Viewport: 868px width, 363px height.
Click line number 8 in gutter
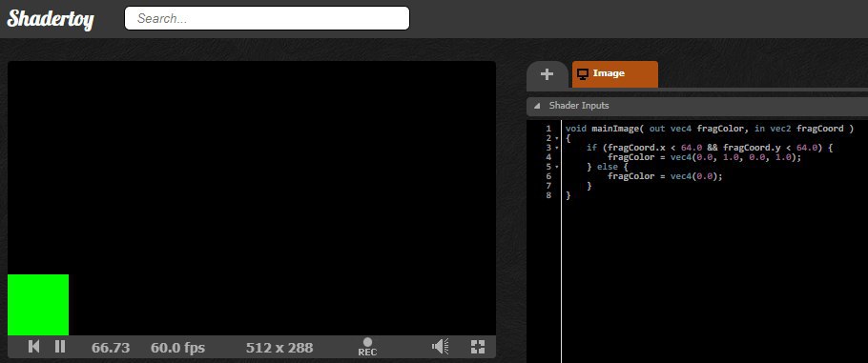coord(548,195)
